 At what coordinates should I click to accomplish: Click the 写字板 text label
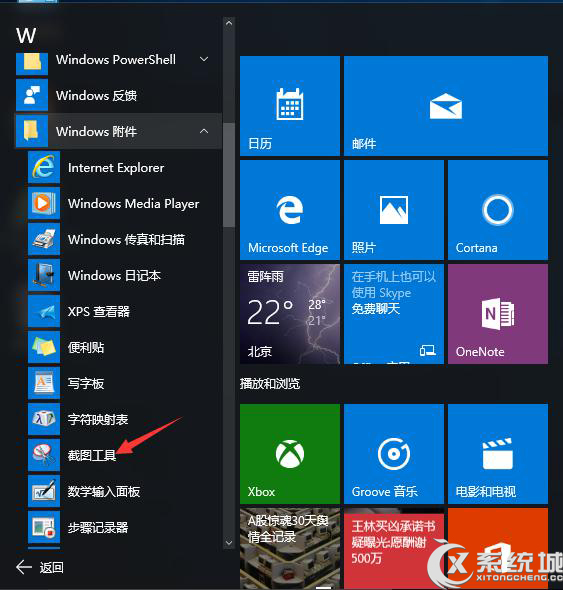[x=86, y=383]
